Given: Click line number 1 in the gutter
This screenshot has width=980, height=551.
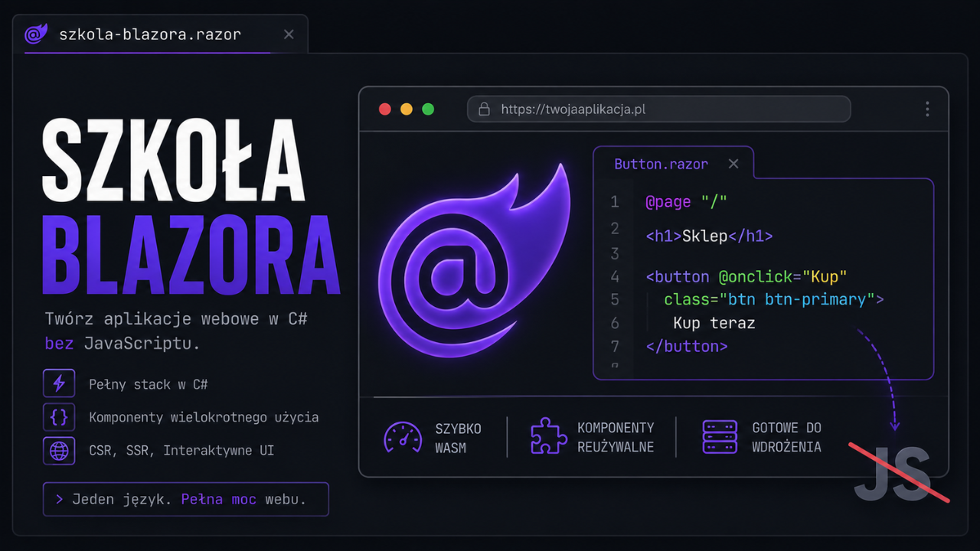Looking at the screenshot, I should [615, 202].
